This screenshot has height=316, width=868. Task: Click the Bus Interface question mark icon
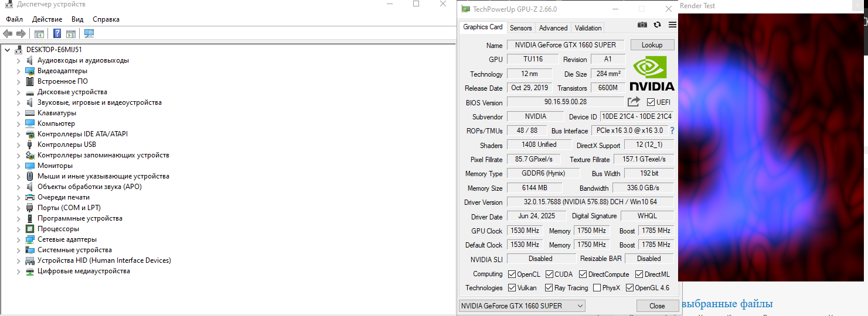coord(672,130)
